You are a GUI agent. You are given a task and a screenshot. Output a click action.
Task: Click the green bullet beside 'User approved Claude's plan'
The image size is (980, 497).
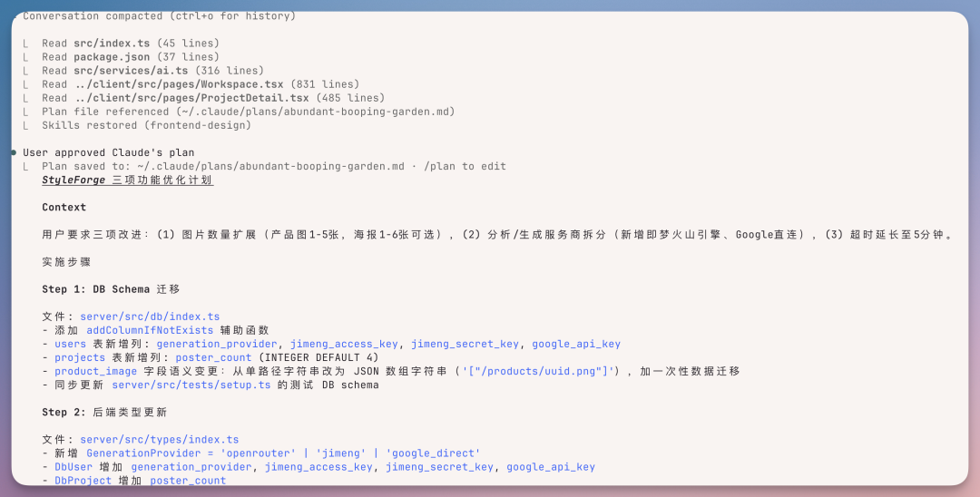tap(14, 152)
